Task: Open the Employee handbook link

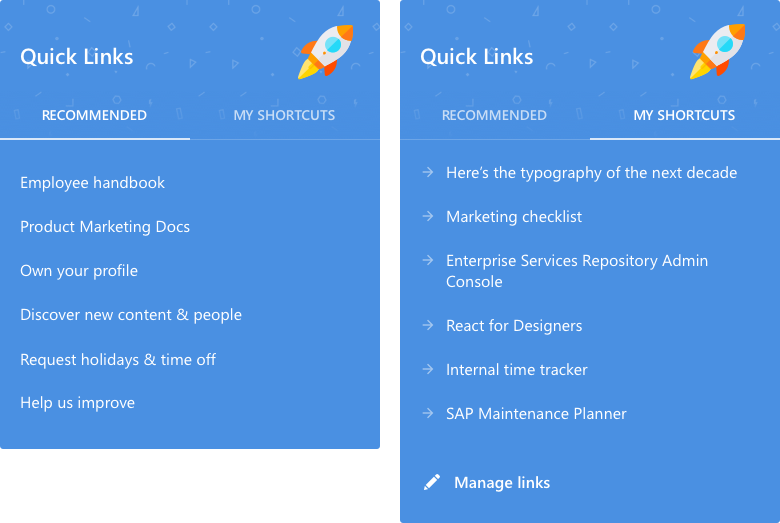Action: (x=93, y=183)
